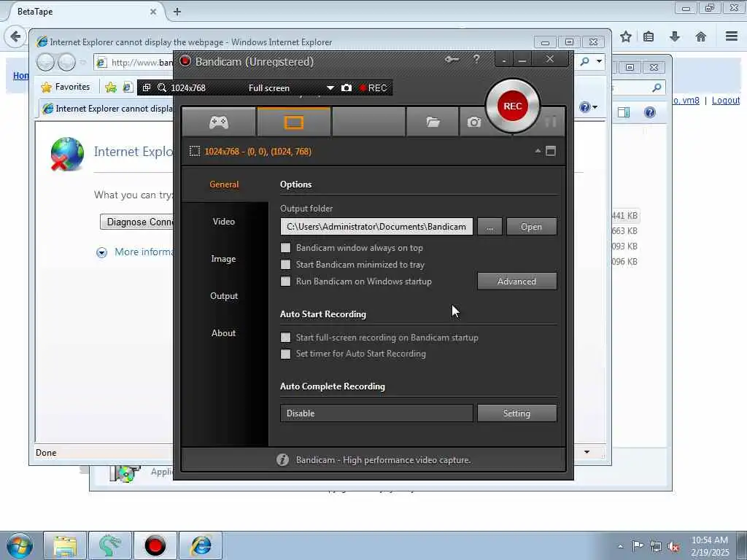Open the Full screen dropdown arrow in overlay bar
Image resolution: width=747 pixels, height=560 pixels.
point(330,88)
